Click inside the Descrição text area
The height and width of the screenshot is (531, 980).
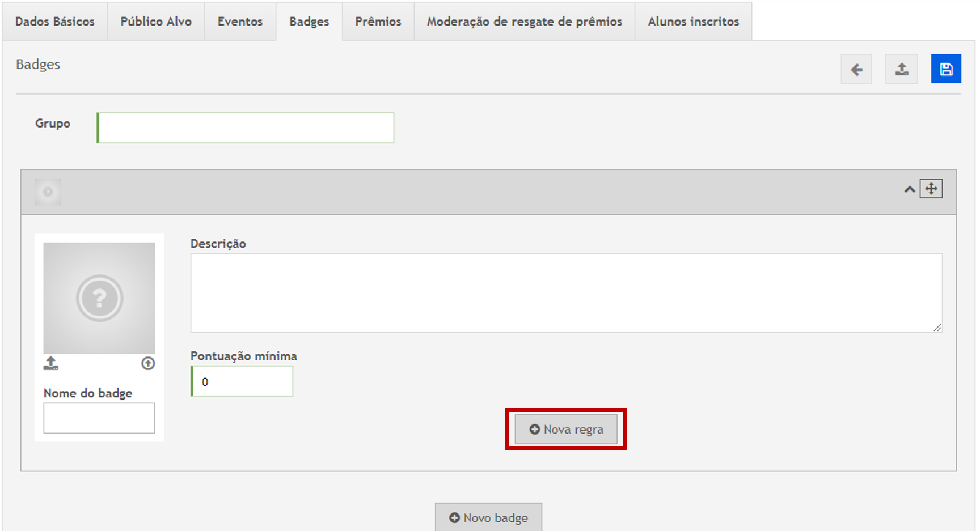[566, 292]
